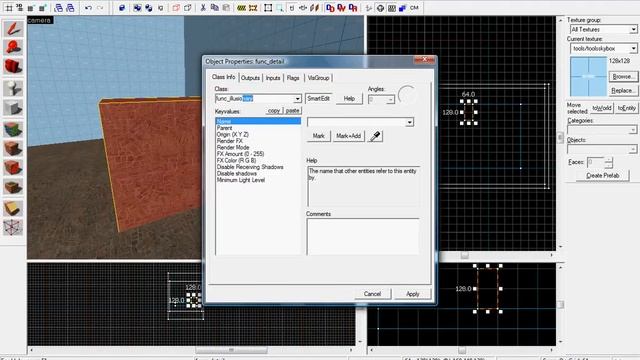Click the Redo arrow in toolbar
Screen dimensions: 640x360
pyautogui.click(x=100, y=8)
